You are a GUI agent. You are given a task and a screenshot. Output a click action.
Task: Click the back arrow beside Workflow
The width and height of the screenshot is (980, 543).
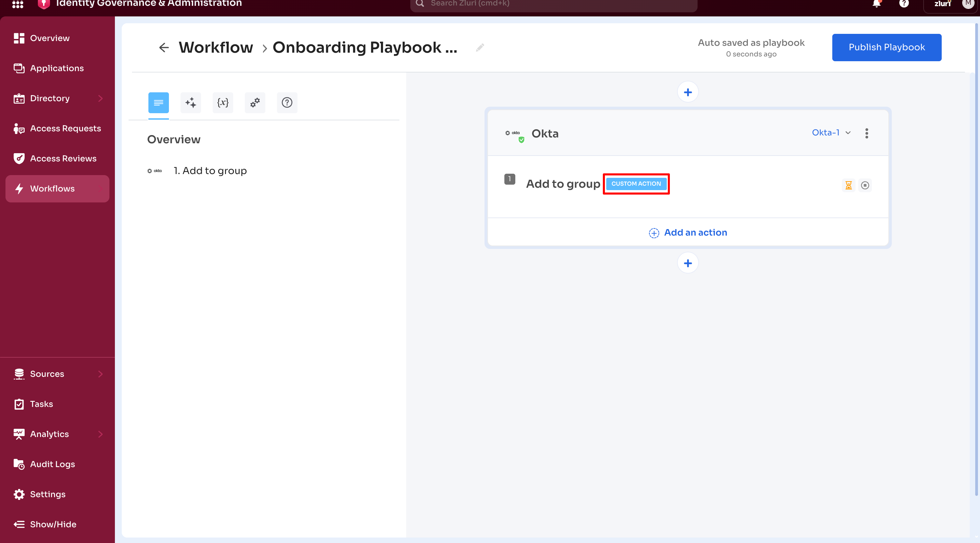(x=163, y=48)
